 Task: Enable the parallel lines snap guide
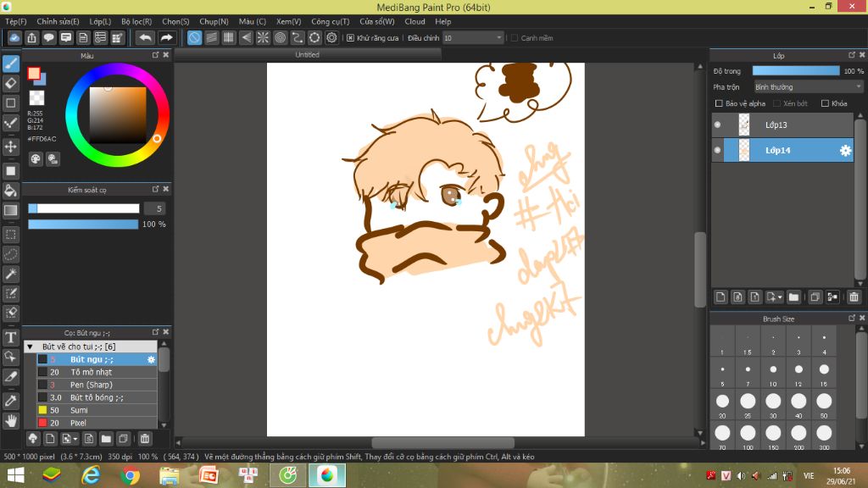tap(211, 37)
